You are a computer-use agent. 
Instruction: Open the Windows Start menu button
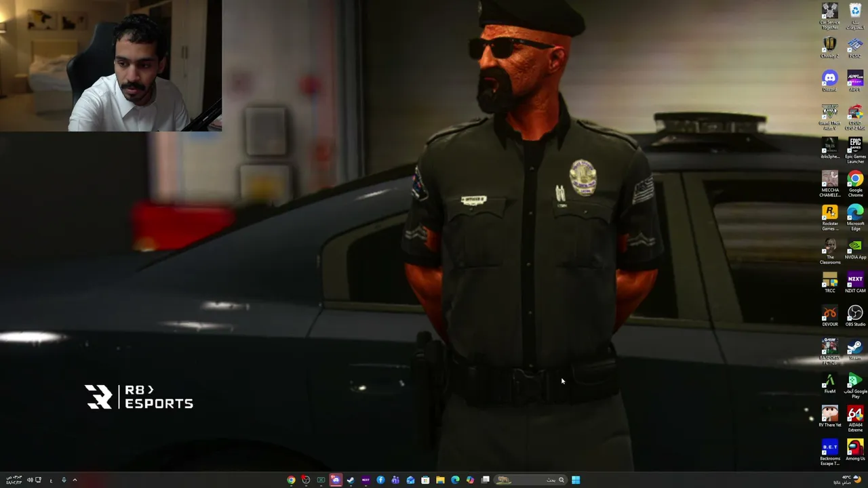[x=576, y=480]
